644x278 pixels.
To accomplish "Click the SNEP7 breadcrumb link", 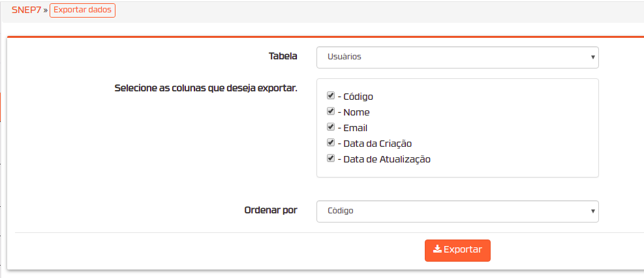I will [x=27, y=10].
